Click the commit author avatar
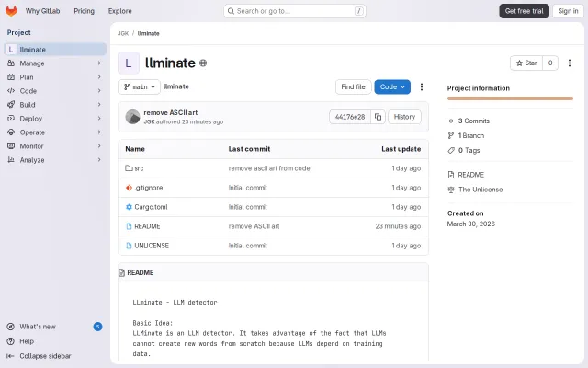The height and width of the screenshot is (368, 588). [x=132, y=117]
